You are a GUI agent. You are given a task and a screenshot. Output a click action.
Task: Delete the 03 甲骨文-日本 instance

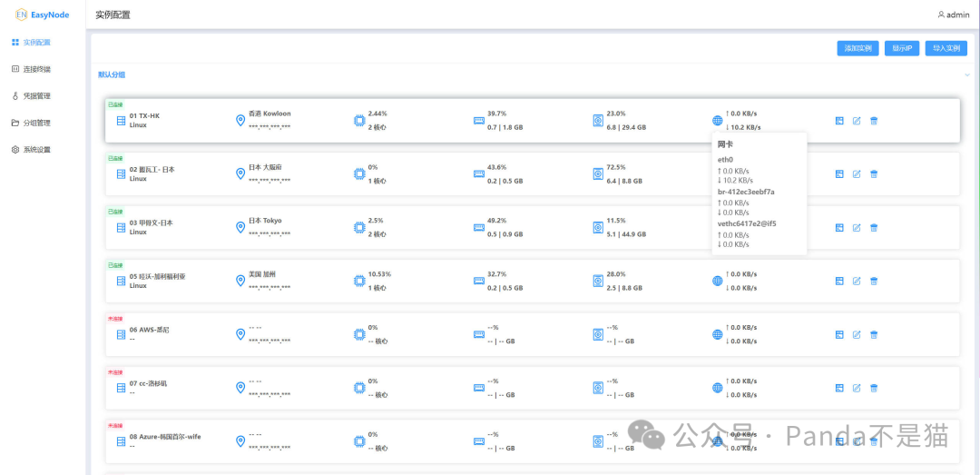click(x=874, y=228)
